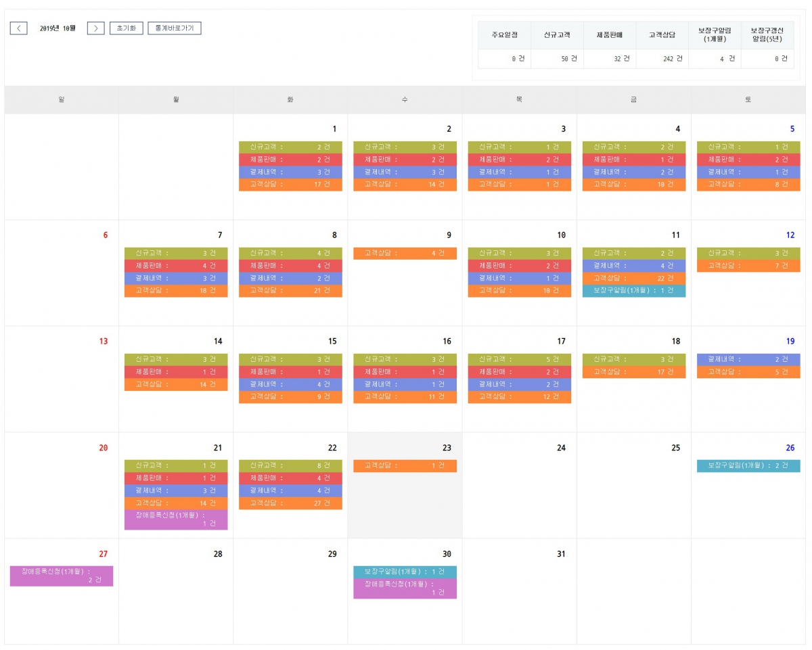
Task: Open 보장구알림(1개월) entry on October 11
Action: (x=634, y=291)
